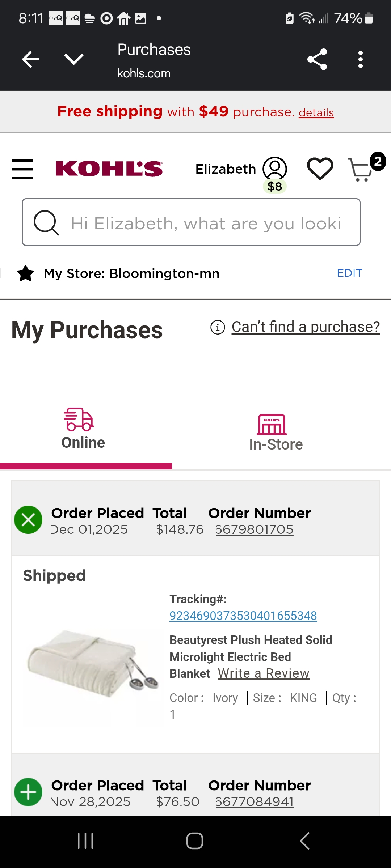This screenshot has width=391, height=868.
Task: Tap the Kohl's logo
Action: pos(109,169)
